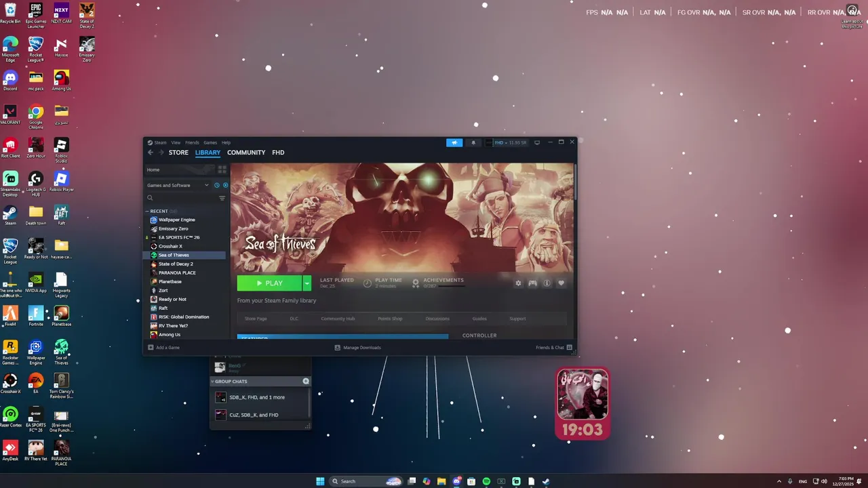Open dropdown arrow beside PLAY button
Image resolution: width=868 pixels, height=488 pixels.
point(307,283)
